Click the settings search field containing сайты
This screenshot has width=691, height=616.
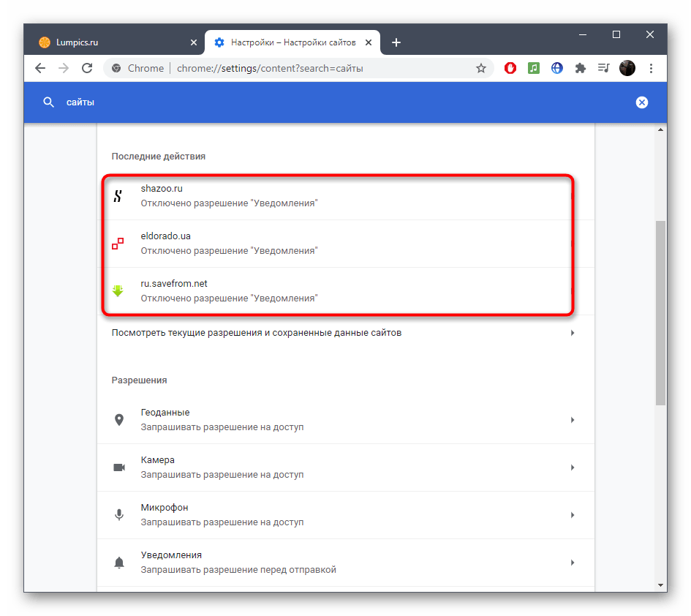click(344, 102)
